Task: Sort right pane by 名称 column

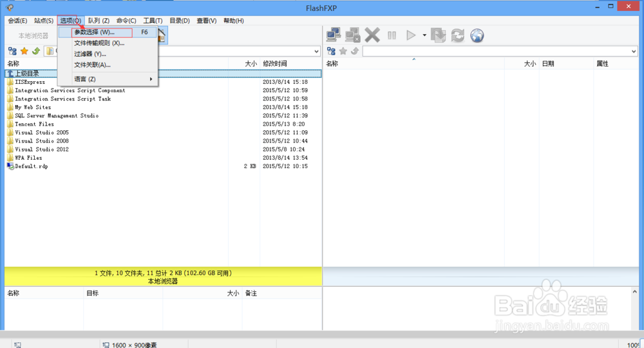Action: [x=332, y=64]
